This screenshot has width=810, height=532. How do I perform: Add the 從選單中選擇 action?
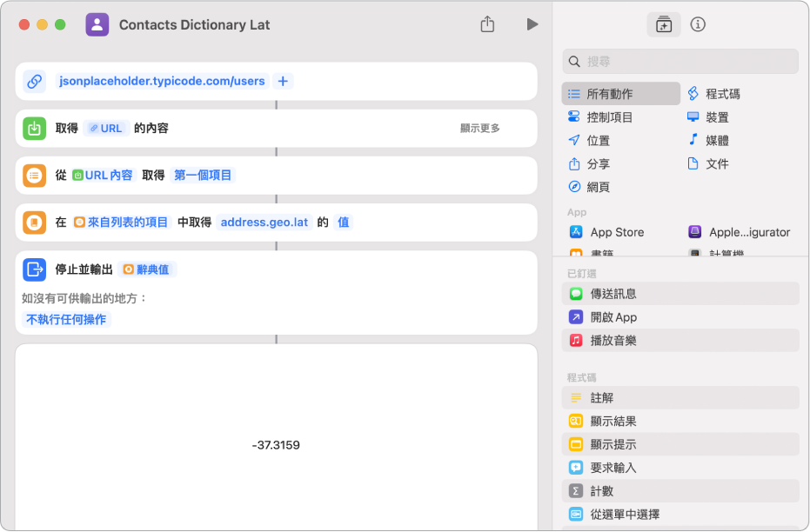click(680, 514)
